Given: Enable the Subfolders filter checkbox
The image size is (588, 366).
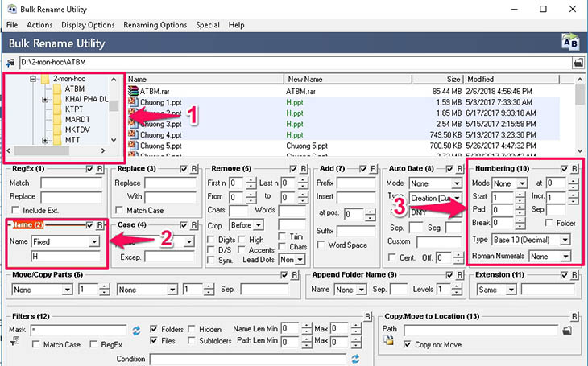Looking at the screenshot, I should pyautogui.click(x=192, y=340).
